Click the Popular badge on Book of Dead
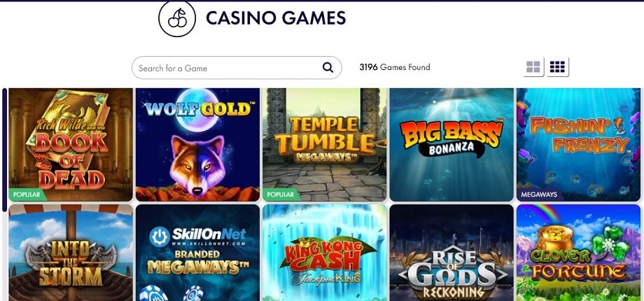This screenshot has height=301, width=644. 27,195
